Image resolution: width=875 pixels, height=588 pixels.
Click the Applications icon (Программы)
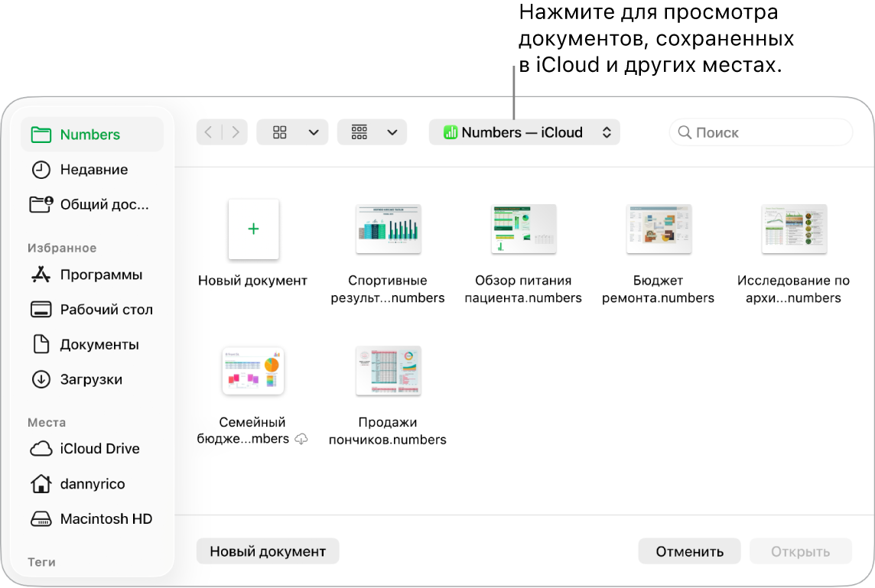[41, 275]
